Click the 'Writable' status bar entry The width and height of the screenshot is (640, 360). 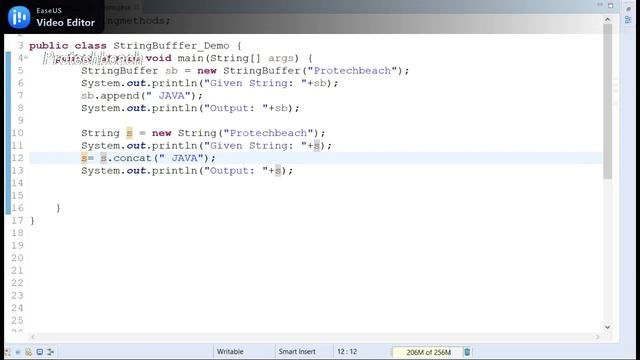[x=230, y=351]
